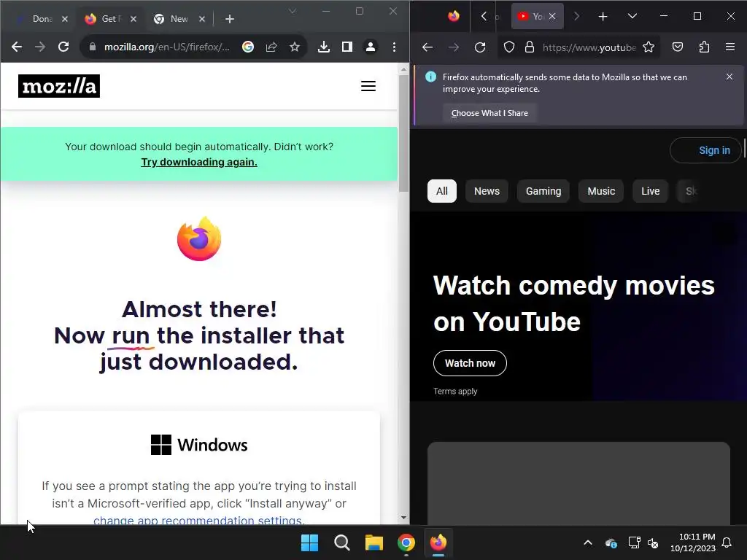Click the shield tracking protection icon in Firefox
747x560 pixels.
coord(509,47)
